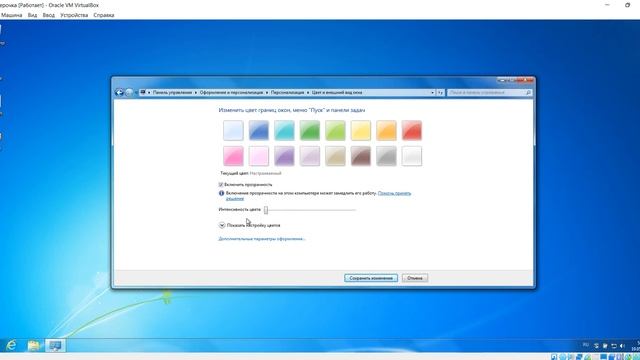Choose the blue color swatch
Image resolution: width=640 pixels, height=360 pixels.
click(x=259, y=130)
